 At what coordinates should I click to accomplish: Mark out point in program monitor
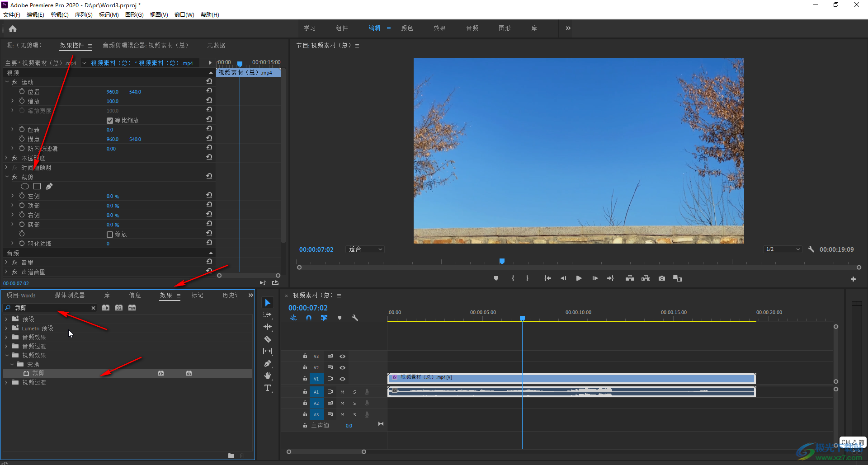click(527, 278)
